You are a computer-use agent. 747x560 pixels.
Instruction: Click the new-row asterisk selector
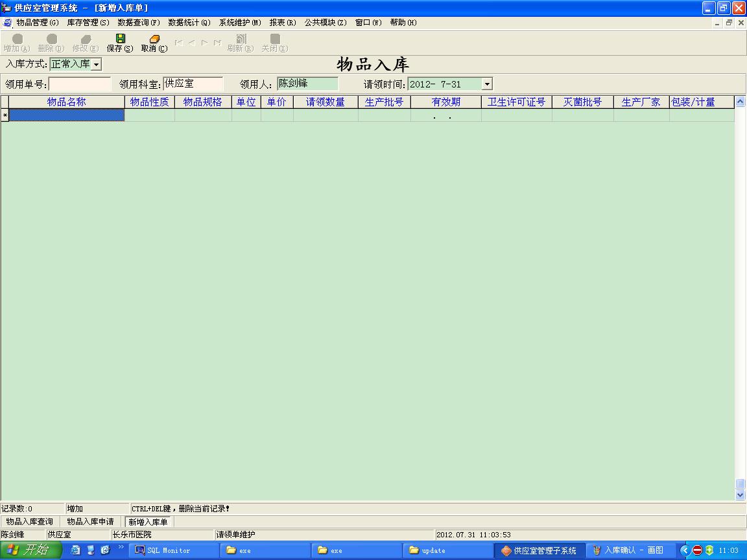click(5, 115)
